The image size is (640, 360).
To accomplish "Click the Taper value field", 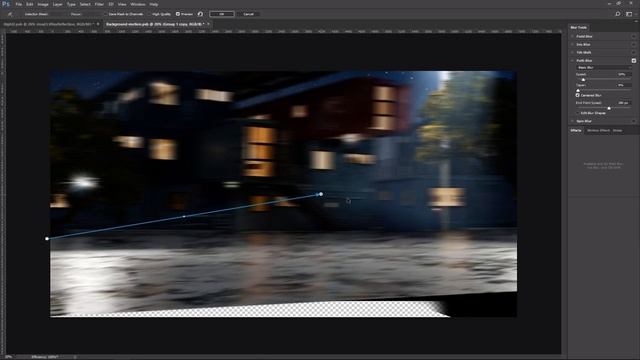I will coord(624,85).
